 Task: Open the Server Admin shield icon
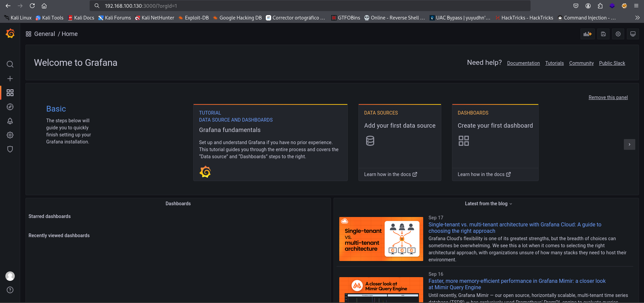(x=10, y=149)
